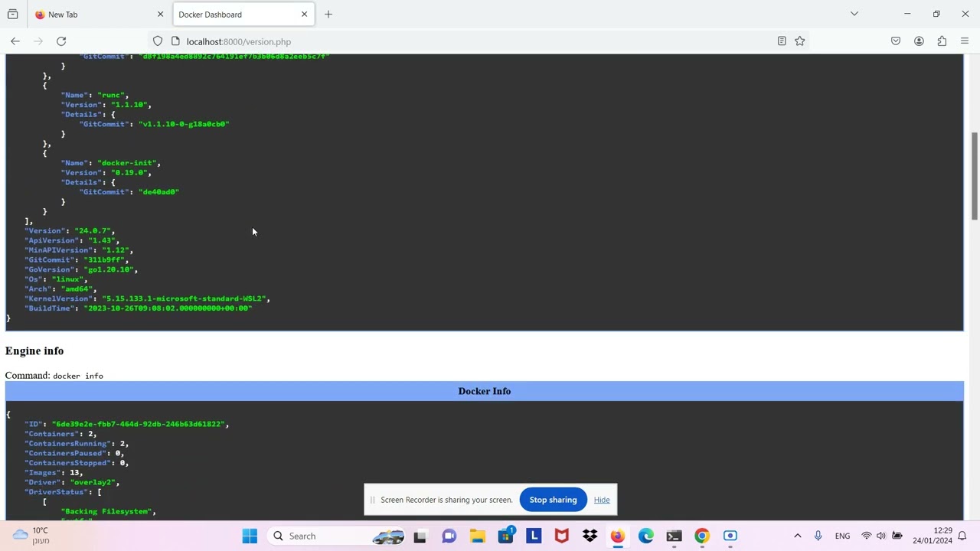Click the page vertical scrollbar thumb
This screenshot has width=980, height=551.
(975, 175)
